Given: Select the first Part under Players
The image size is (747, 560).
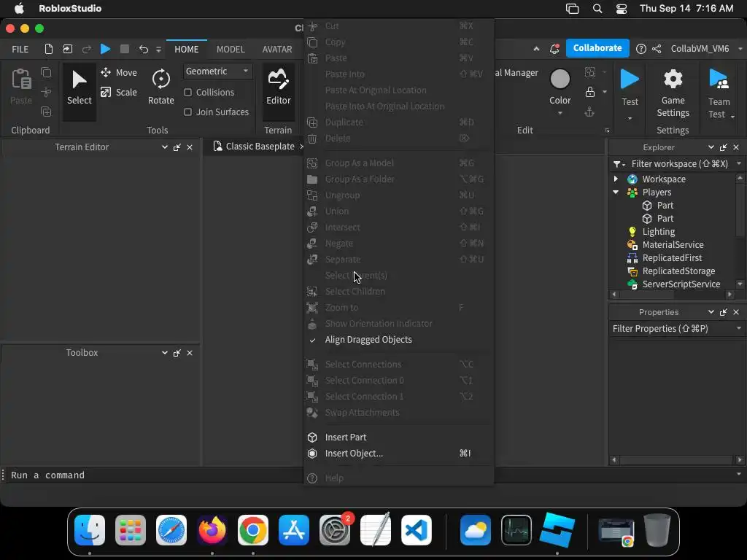Looking at the screenshot, I should (665, 205).
